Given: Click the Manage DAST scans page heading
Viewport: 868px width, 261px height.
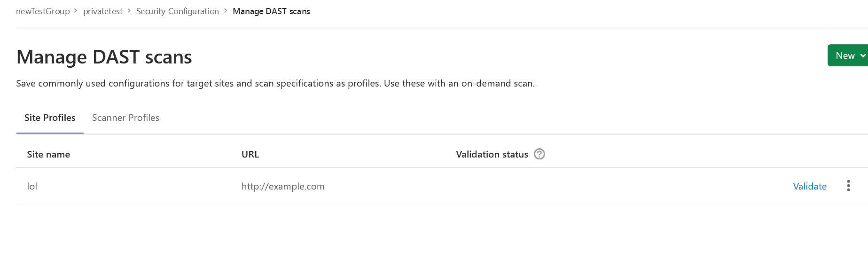Looking at the screenshot, I should pyautogui.click(x=104, y=57).
